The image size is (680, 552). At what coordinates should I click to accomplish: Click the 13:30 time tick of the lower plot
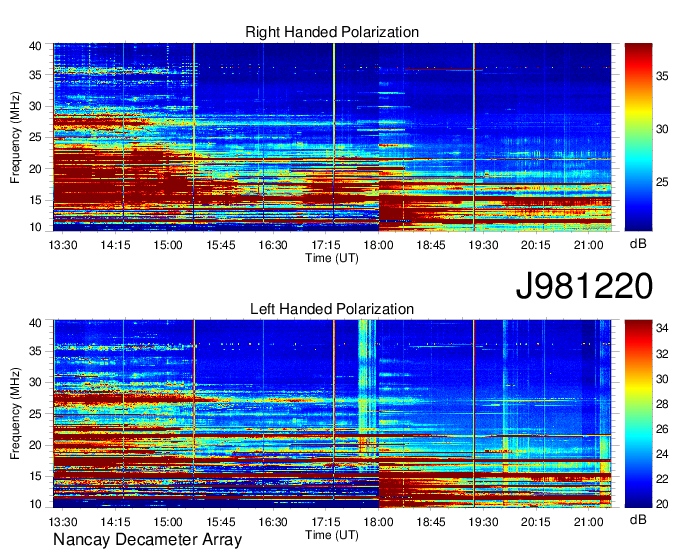coord(63,522)
